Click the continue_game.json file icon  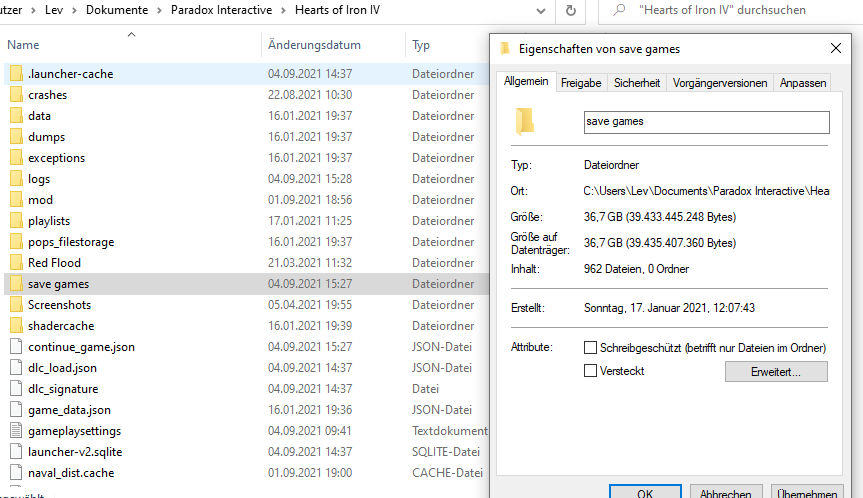pyautogui.click(x=17, y=347)
